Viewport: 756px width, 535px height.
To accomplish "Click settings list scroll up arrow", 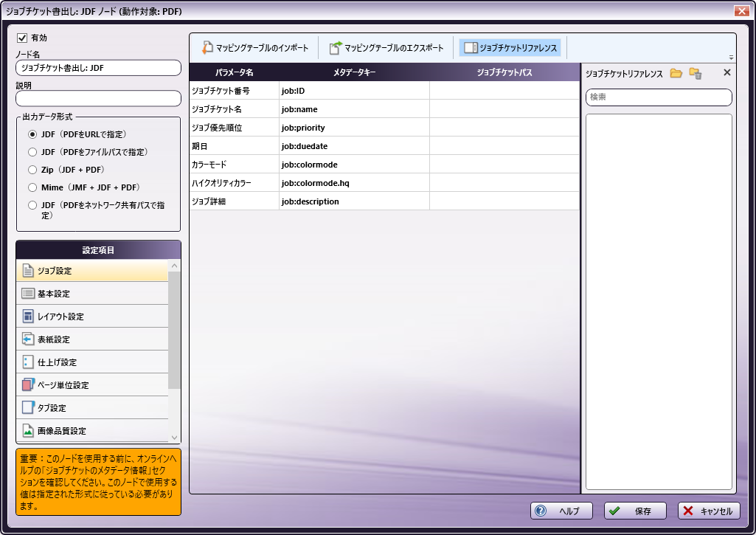I will 175,266.
